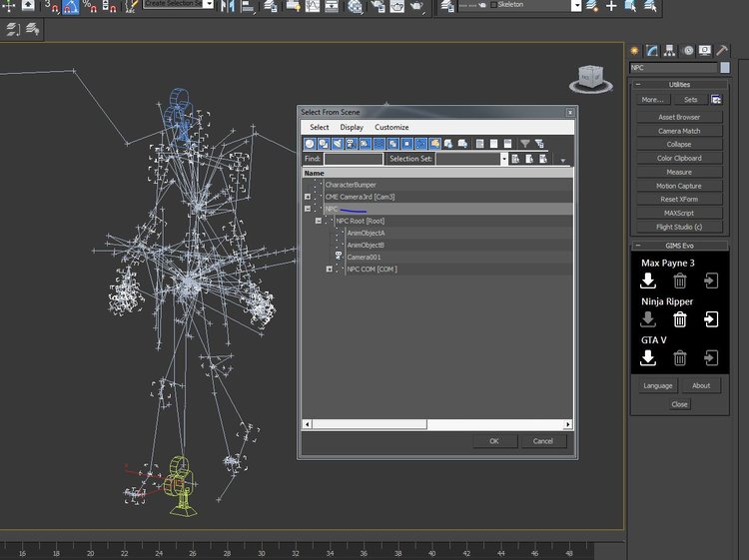Screen dimensions: 749x560
Task: Toggle Display Bones filter in dialog toolbar
Action: (x=420, y=144)
